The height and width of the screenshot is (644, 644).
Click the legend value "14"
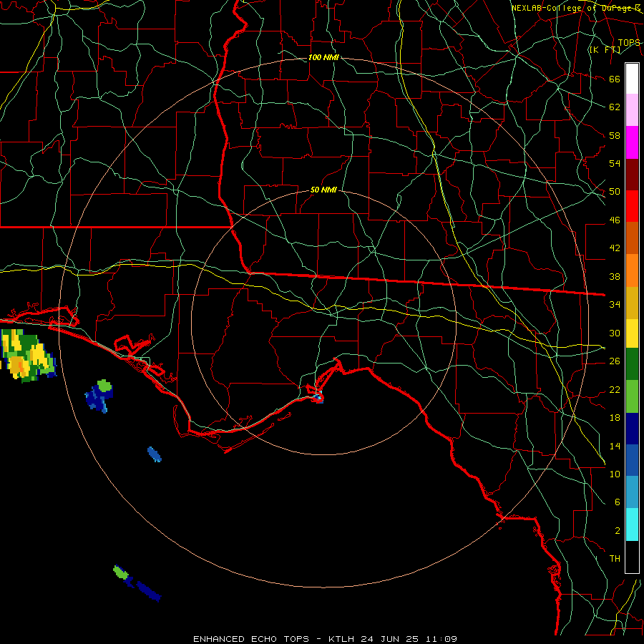(615, 446)
